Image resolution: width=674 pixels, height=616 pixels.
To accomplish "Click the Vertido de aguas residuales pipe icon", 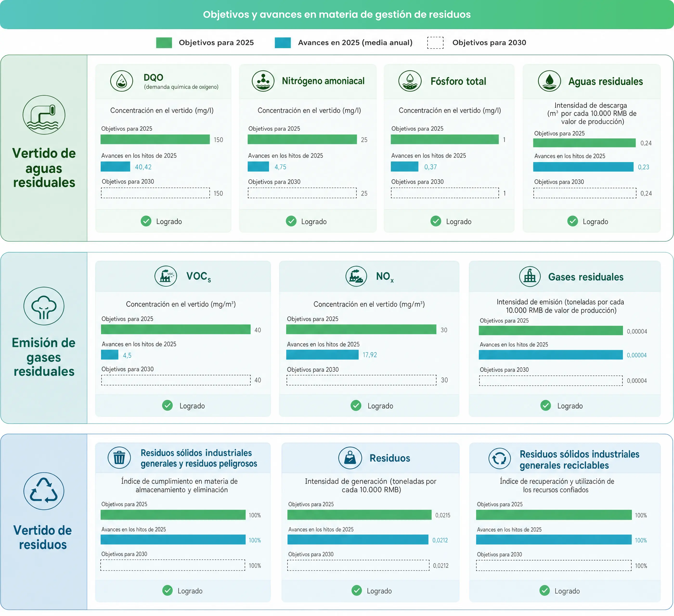I will tap(44, 115).
